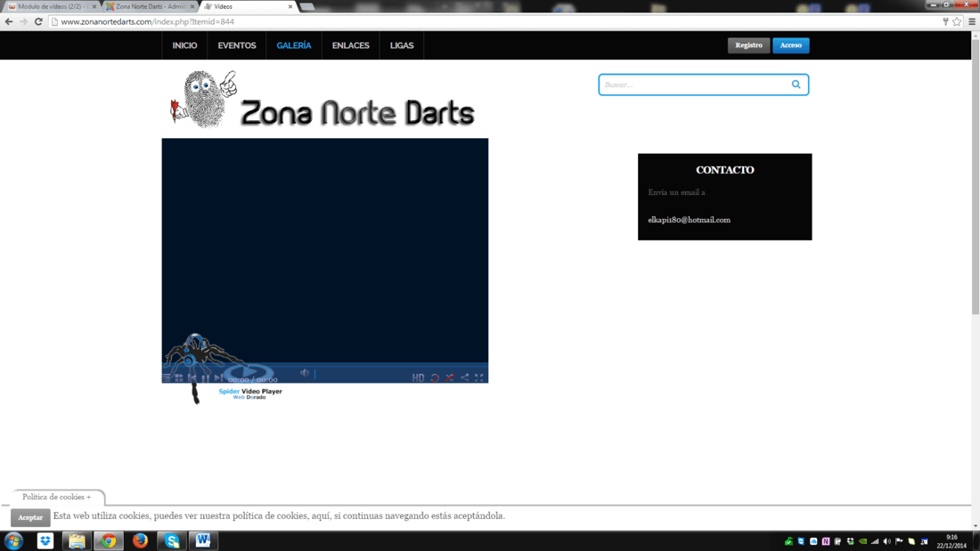Screen dimensions: 980x551
Task: Open the taskbar clock showing 9:16
Action: click(951, 541)
